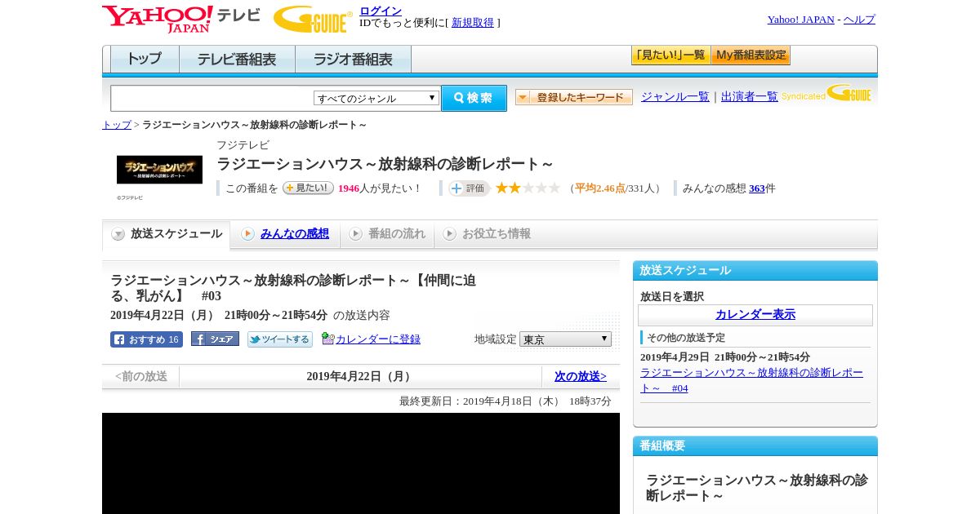Click the orange arrow icon beside みんなの感想
Screen dimensions: 980x514
click(x=247, y=234)
